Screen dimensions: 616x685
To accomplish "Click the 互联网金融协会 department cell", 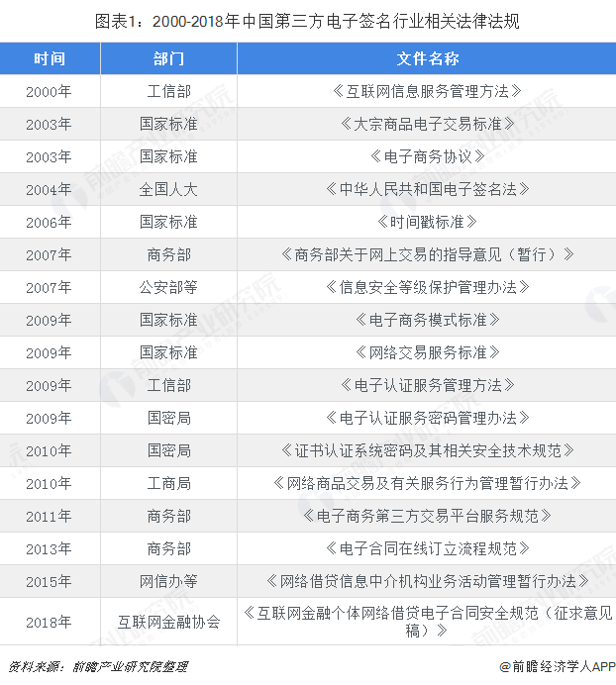I will coord(168,622).
